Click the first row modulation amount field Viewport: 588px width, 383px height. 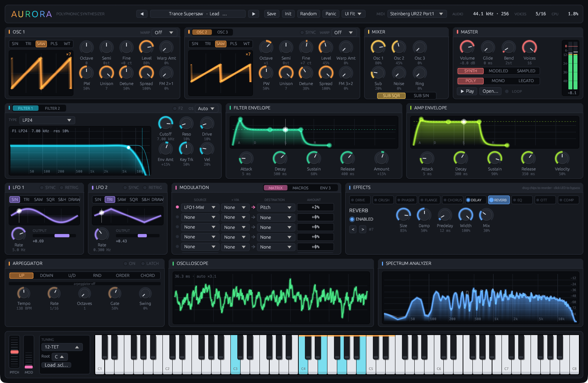[315, 207]
